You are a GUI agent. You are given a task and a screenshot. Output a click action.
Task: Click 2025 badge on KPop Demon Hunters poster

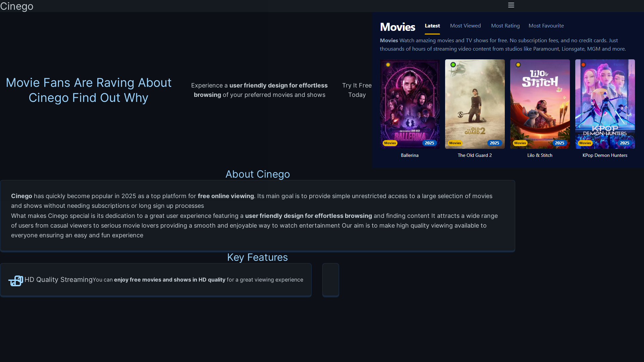pyautogui.click(x=625, y=143)
